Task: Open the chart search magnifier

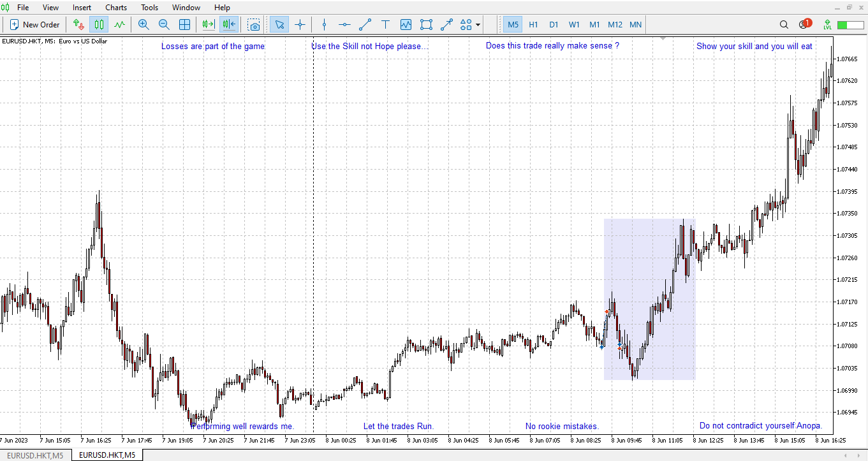Action: click(x=784, y=24)
